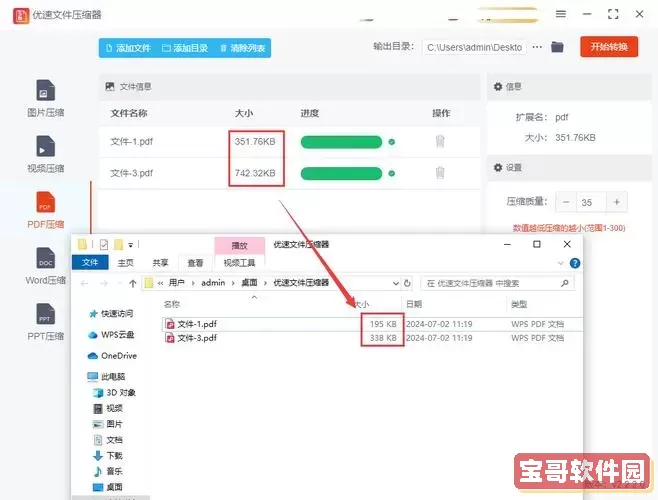Select 快速访问 in the navigation pane
Viewport: 658px width, 500px height.
click(112, 314)
